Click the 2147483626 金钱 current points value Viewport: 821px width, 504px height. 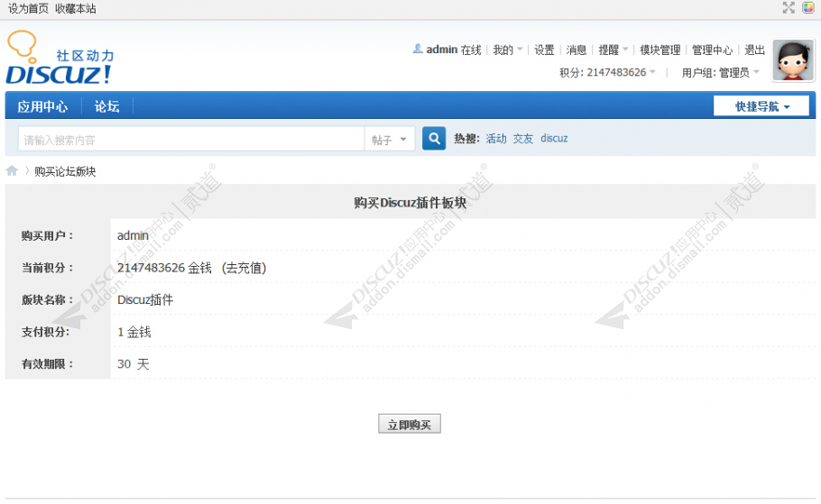click(x=164, y=268)
